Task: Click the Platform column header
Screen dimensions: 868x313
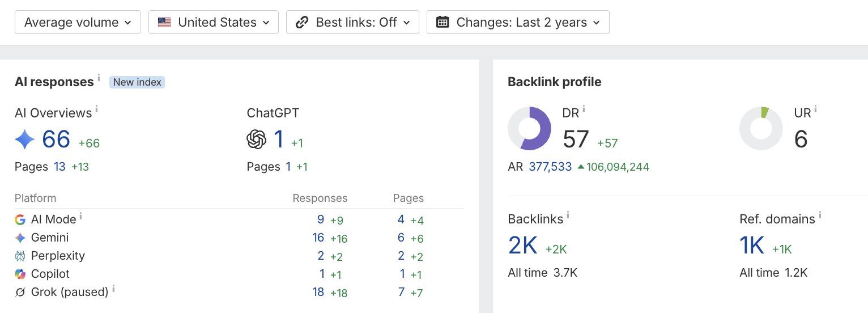Action: point(35,198)
